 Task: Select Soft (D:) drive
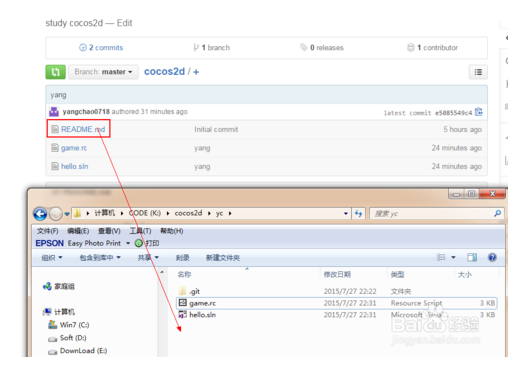coord(67,338)
